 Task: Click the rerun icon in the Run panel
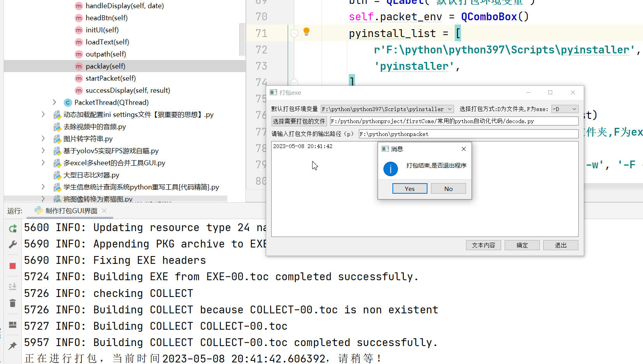pos(12,229)
